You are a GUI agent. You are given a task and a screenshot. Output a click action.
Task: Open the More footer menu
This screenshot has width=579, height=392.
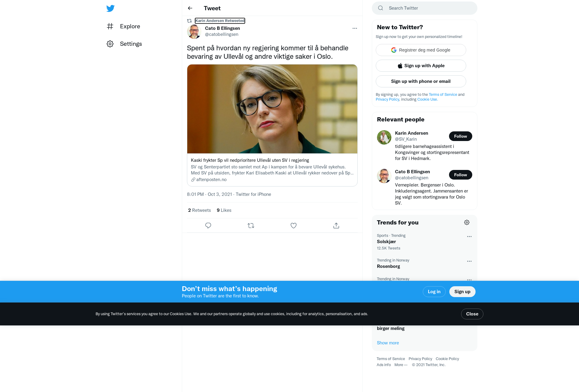pos(401,365)
